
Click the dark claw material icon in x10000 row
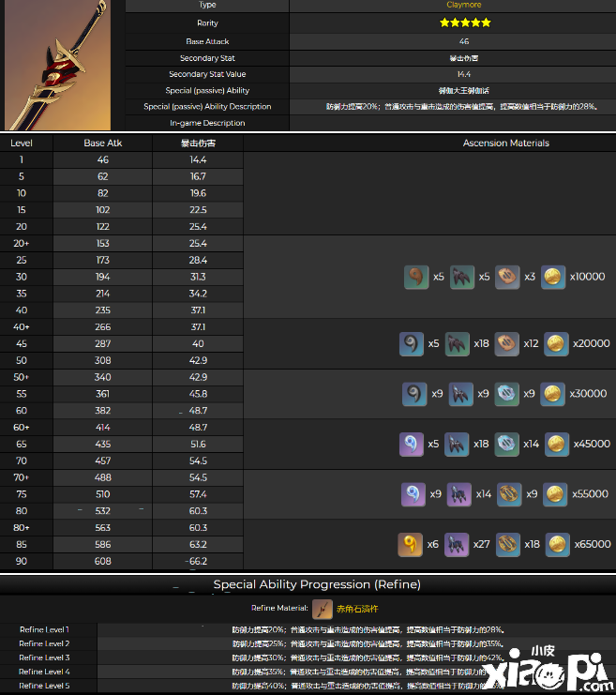point(462,277)
